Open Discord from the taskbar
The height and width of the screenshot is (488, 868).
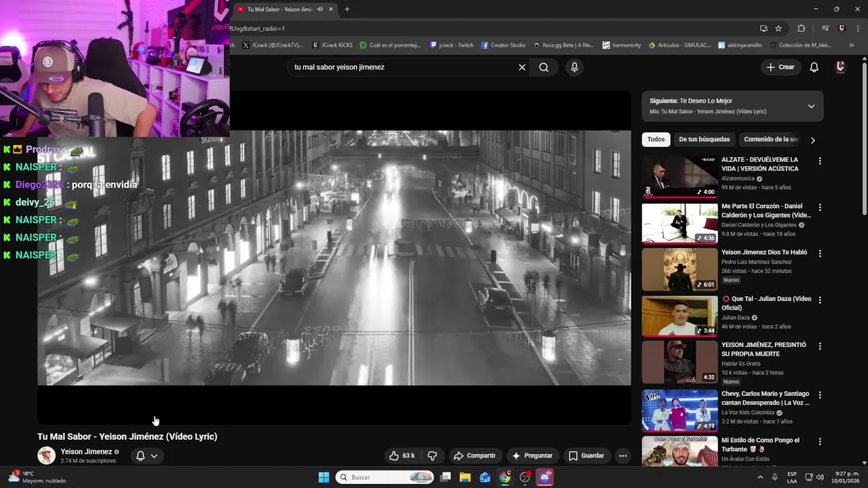pyautogui.click(x=545, y=477)
